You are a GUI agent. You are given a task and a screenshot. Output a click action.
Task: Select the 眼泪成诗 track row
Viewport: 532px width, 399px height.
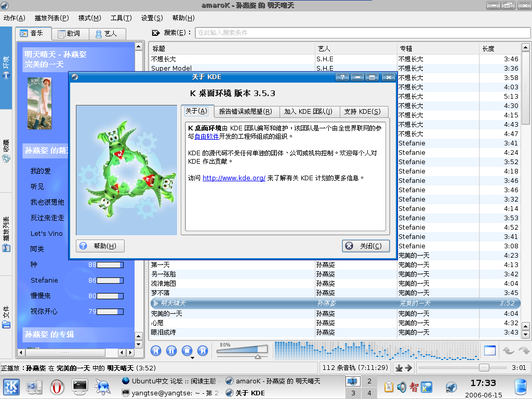pyautogui.click(x=335, y=332)
